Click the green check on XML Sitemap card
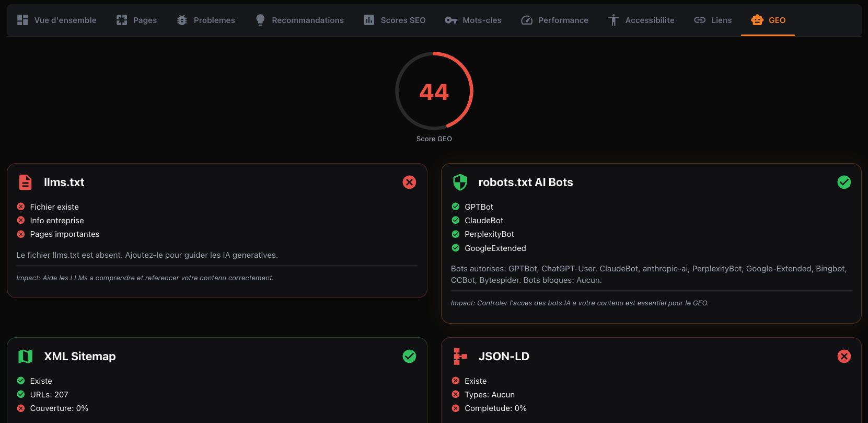The width and height of the screenshot is (868, 423). click(409, 356)
